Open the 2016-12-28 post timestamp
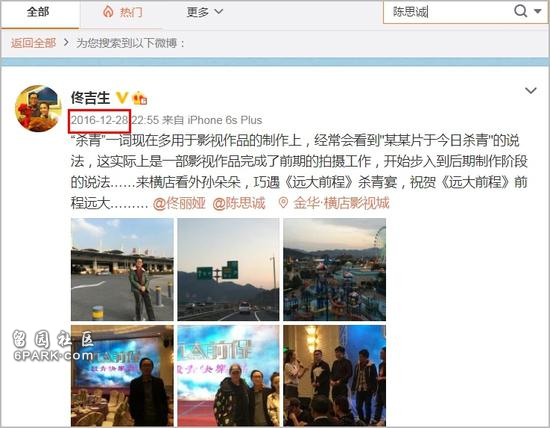This screenshot has width=550, height=428. pyautogui.click(x=99, y=120)
